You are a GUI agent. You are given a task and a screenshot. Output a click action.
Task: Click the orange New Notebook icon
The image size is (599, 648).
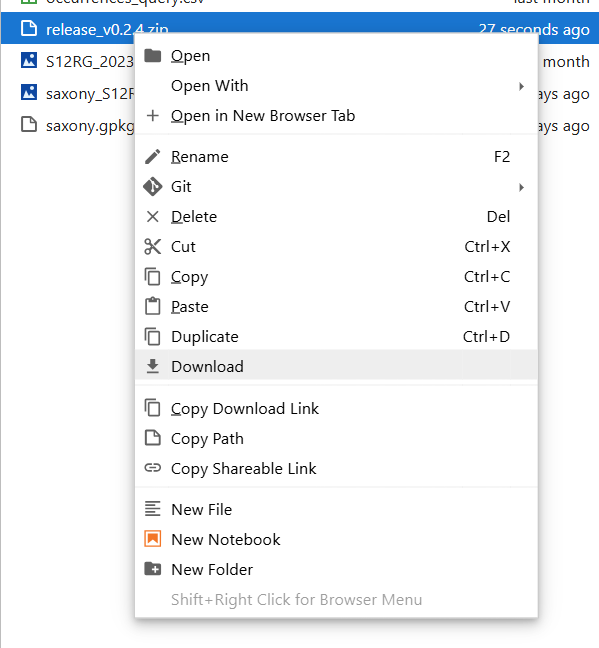tap(153, 539)
